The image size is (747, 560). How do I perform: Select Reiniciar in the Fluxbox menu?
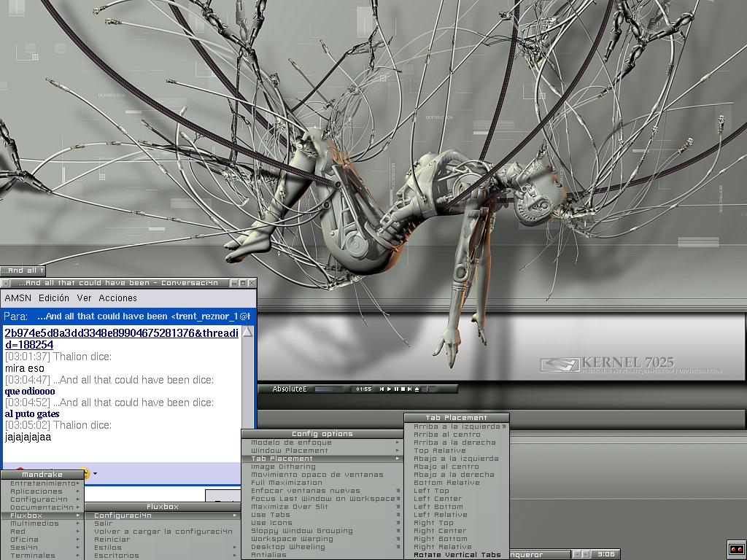tap(112, 540)
